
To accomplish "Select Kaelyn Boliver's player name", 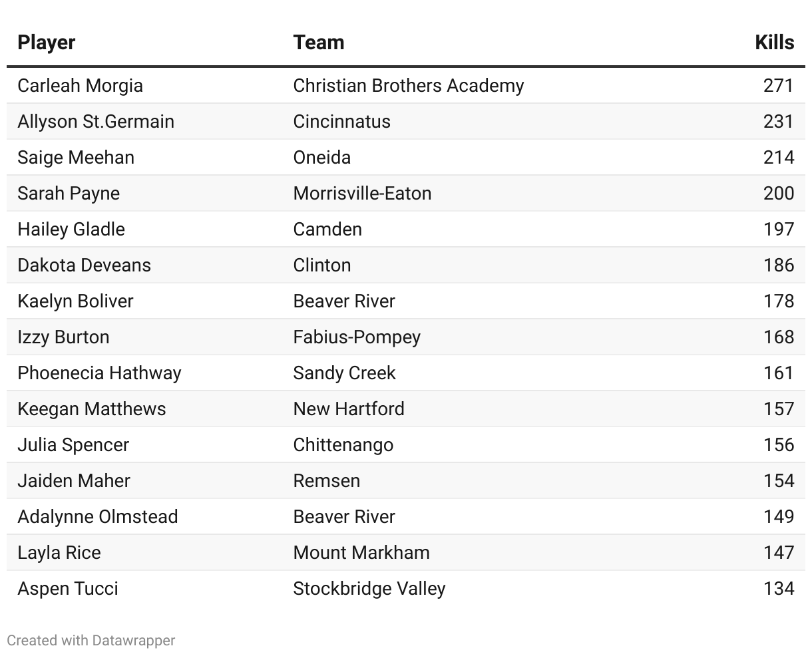I will tap(75, 301).
